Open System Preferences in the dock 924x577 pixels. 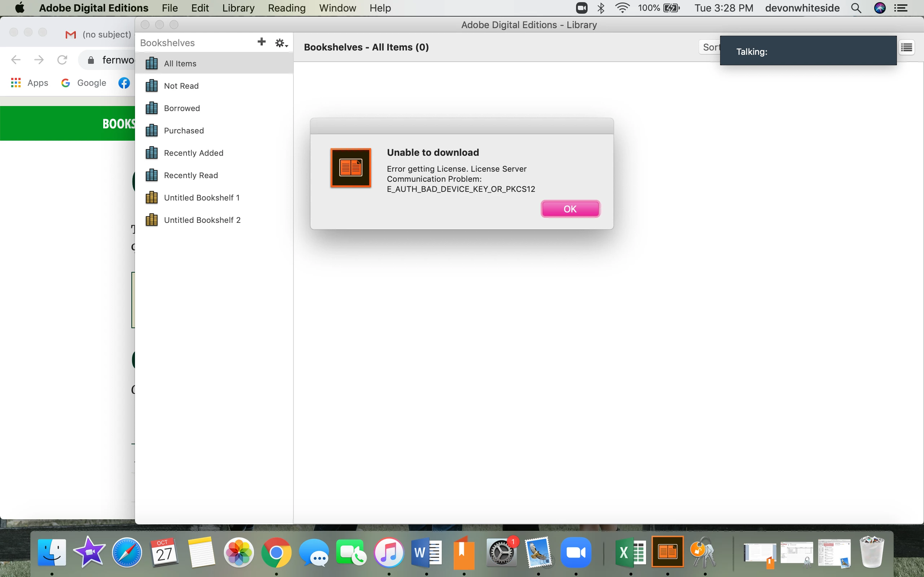pyautogui.click(x=501, y=552)
